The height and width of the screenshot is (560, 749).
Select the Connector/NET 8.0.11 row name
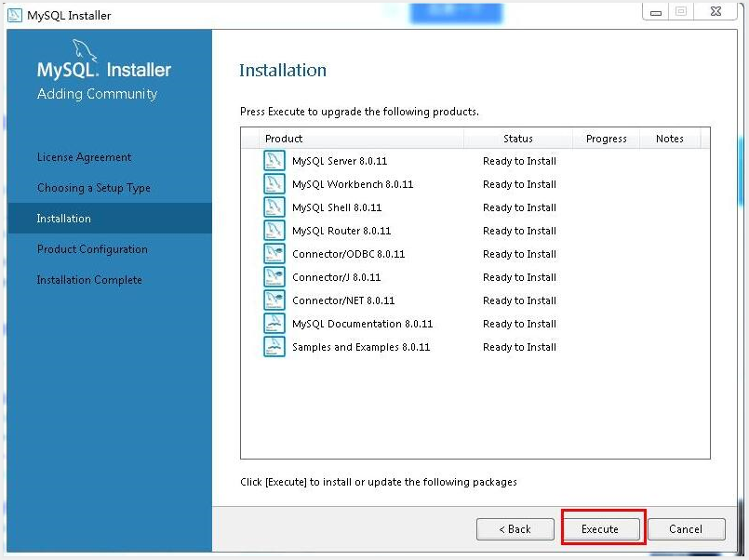pyautogui.click(x=343, y=300)
